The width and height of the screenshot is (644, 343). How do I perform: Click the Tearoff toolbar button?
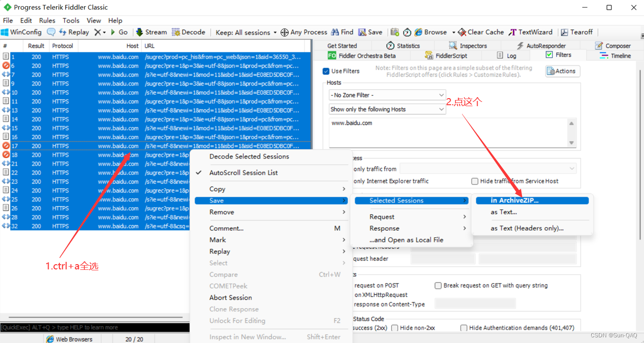pos(577,32)
